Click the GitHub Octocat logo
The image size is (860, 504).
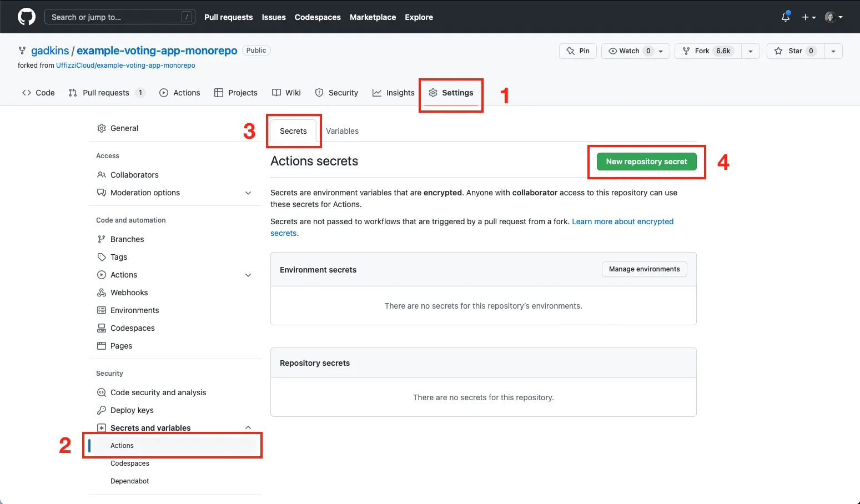tap(26, 17)
